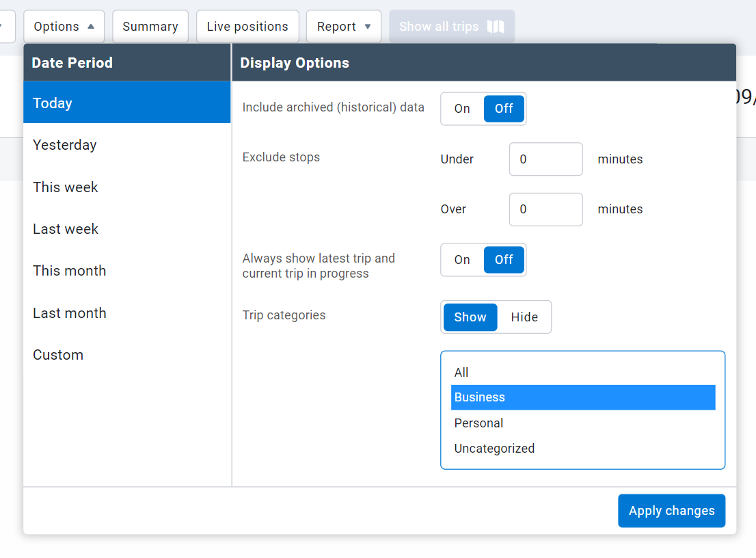Open Live positions
756x558 pixels.
coord(247,26)
